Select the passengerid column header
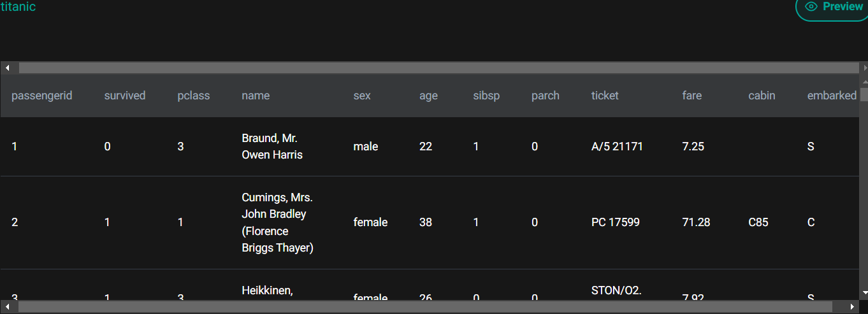 click(x=42, y=96)
